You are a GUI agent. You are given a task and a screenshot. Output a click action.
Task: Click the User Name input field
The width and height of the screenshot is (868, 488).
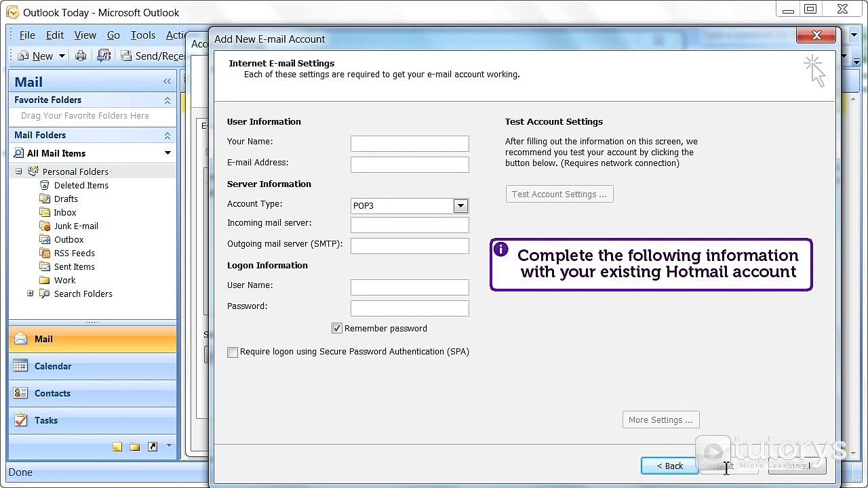410,287
